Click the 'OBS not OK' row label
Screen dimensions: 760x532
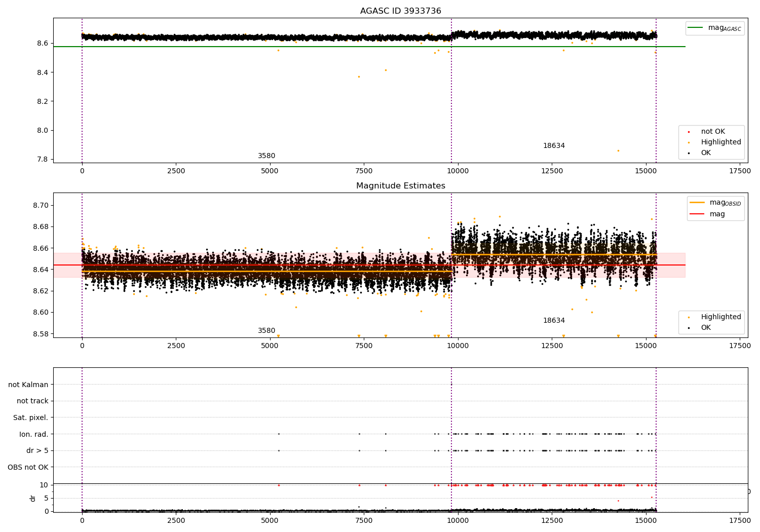(x=28, y=467)
